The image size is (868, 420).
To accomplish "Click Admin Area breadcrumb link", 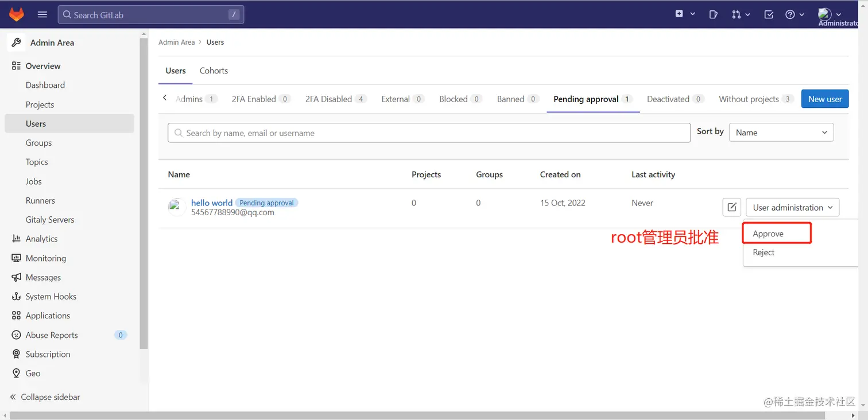I will click(x=177, y=42).
